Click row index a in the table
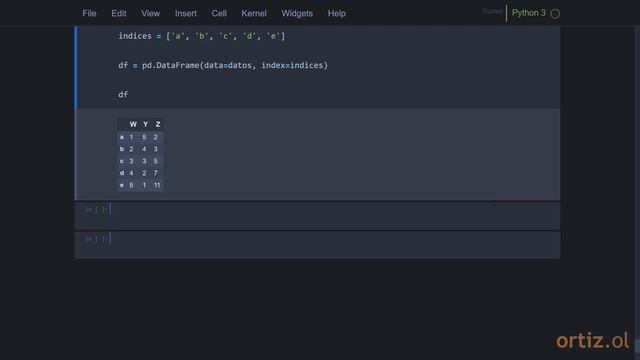640x360 pixels. (122, 137)
